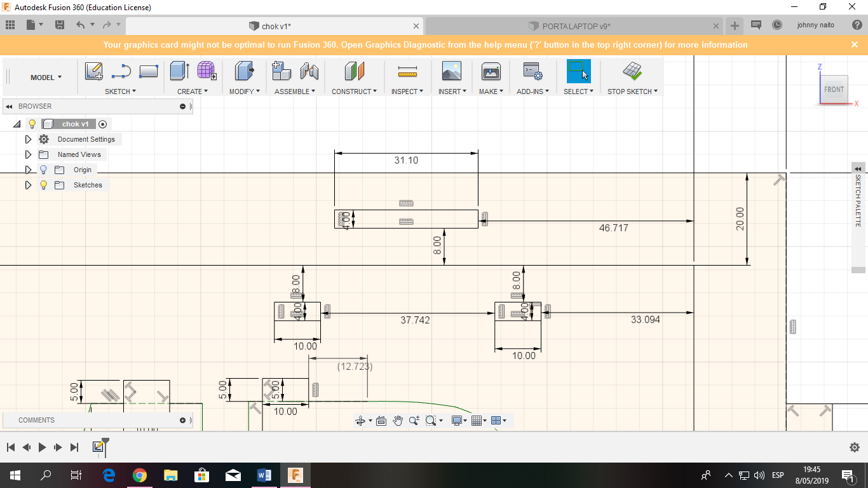Click the Stop Sketch icon
Image resolution: width=868 pixels, height=488 pixels.
coord(632,71)
